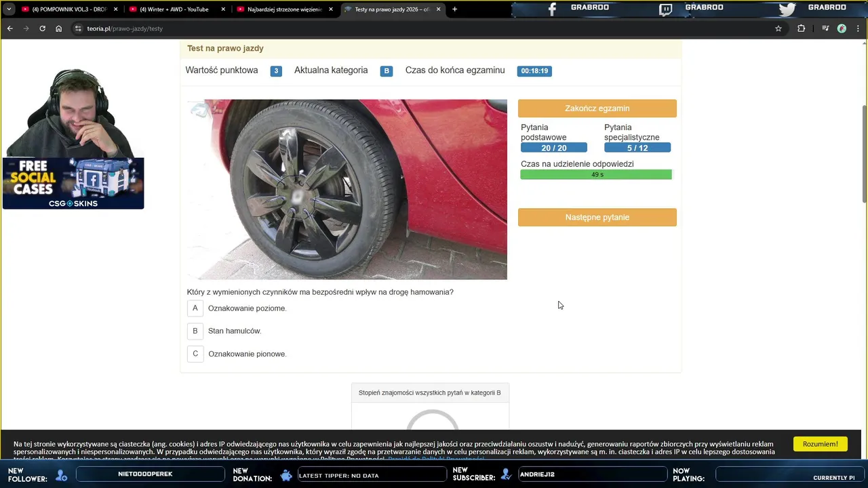868x488 pixels.
Task: Open a new browser tab
Action: click(454, 9)
